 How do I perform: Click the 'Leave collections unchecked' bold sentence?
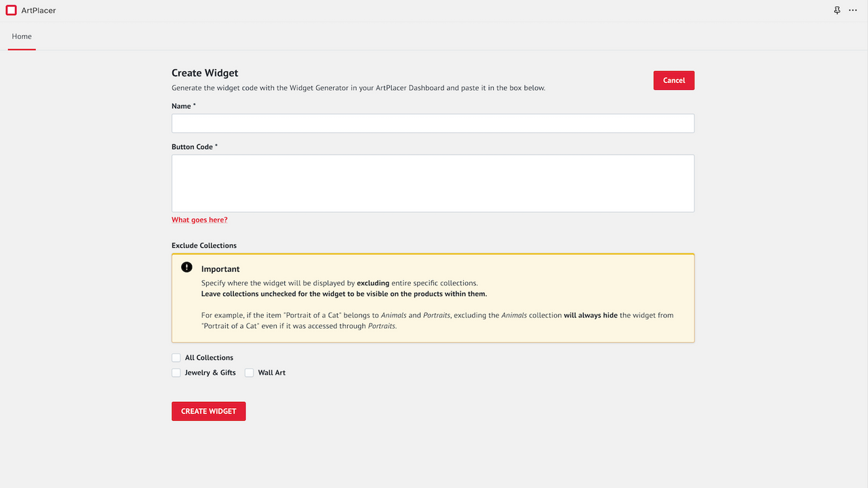344,294
